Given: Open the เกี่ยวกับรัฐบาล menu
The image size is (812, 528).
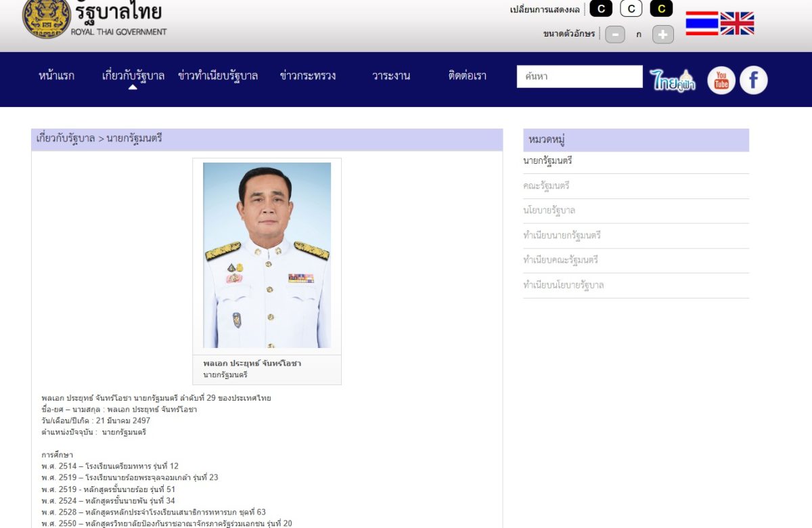Looking at the screenshot, I should tap(133, 76).
